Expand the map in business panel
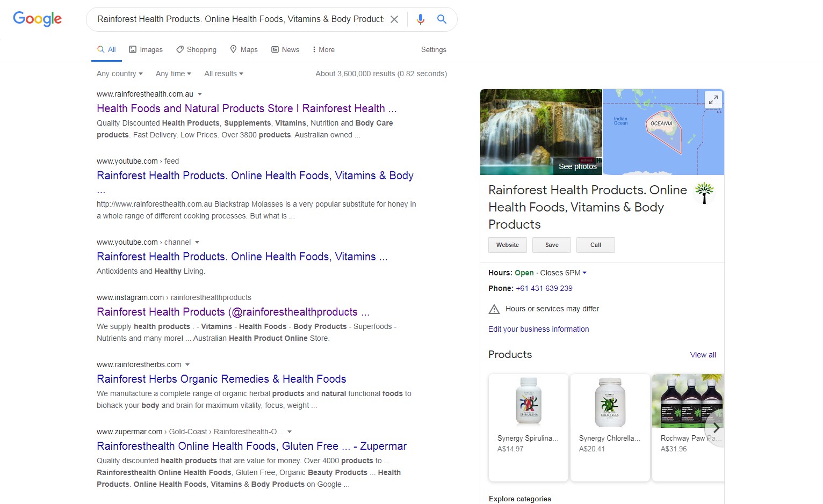The width and height of the screenshot is (823, 504). [x=713, y=100]
